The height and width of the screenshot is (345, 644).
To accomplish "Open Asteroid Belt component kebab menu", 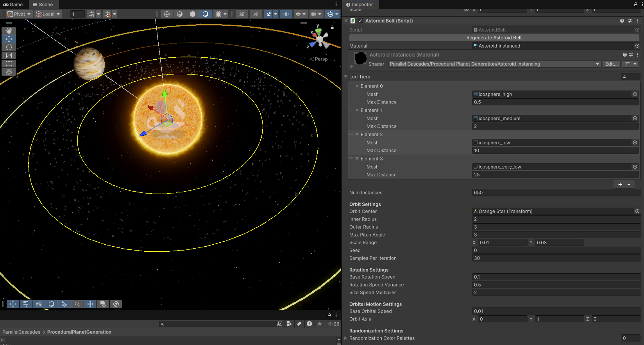I will (x=638, y=21).
